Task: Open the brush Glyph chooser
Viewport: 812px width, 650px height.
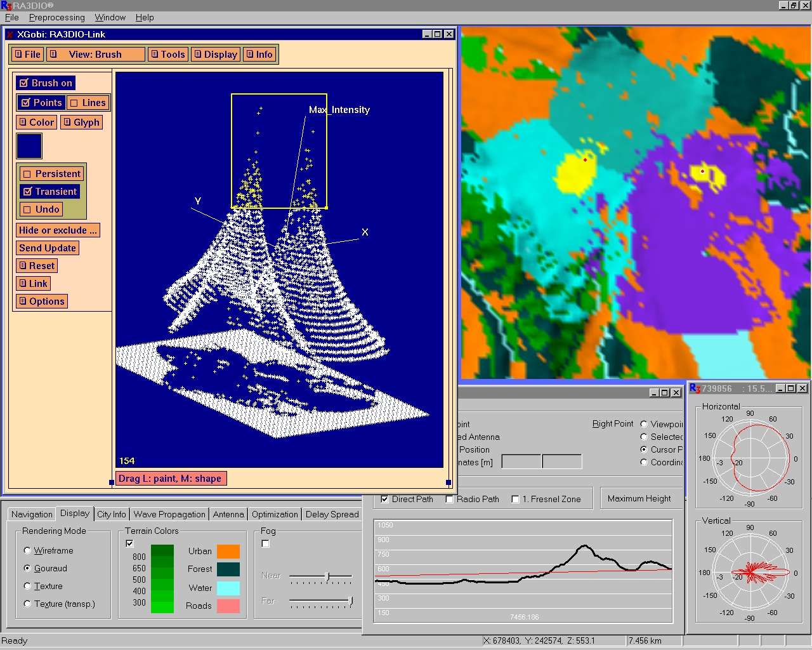Action: pos(81,123)
